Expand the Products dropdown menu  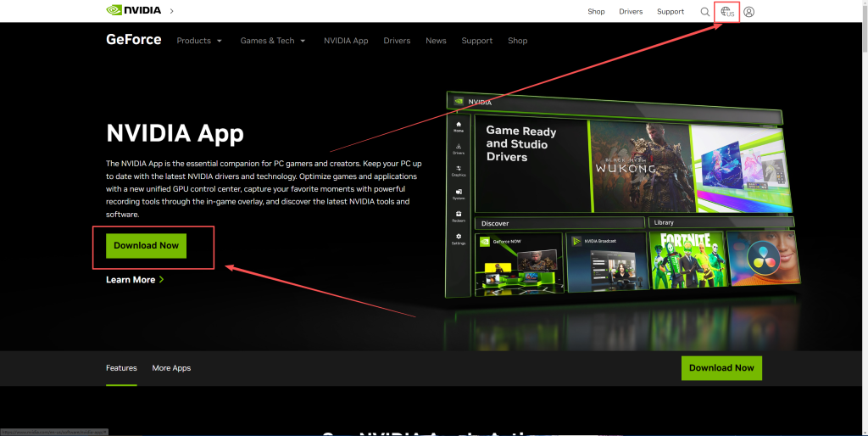click(199, 41)
